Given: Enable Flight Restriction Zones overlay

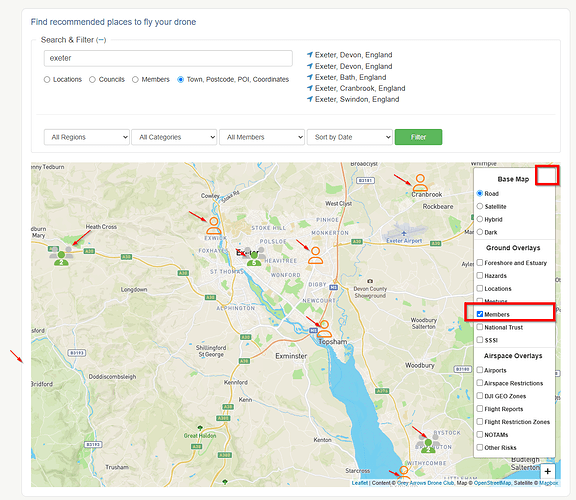Looking at the screenshot, I should (x=479, y=421).
